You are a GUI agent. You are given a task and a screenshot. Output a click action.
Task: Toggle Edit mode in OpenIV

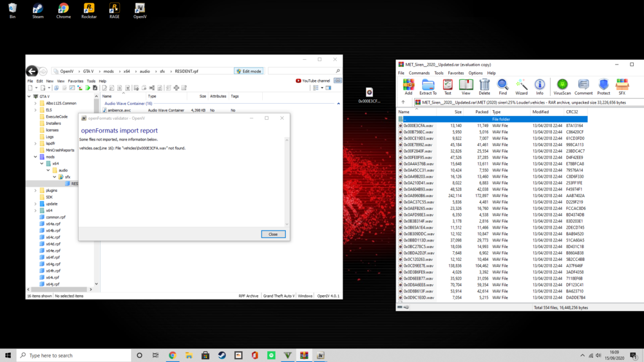tap(248, 71)
